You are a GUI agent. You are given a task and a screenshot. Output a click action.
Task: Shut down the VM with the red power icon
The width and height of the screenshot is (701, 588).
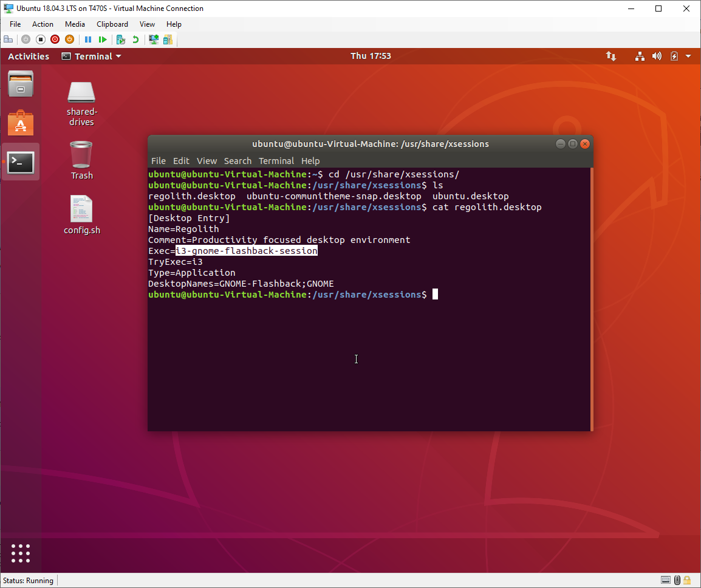tap(55, 39)
